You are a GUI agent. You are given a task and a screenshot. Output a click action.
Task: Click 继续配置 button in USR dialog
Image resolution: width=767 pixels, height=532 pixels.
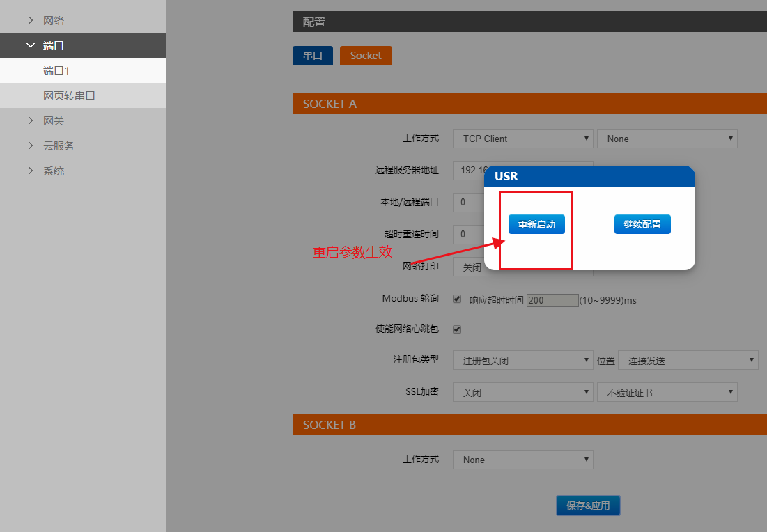point(642,225)
